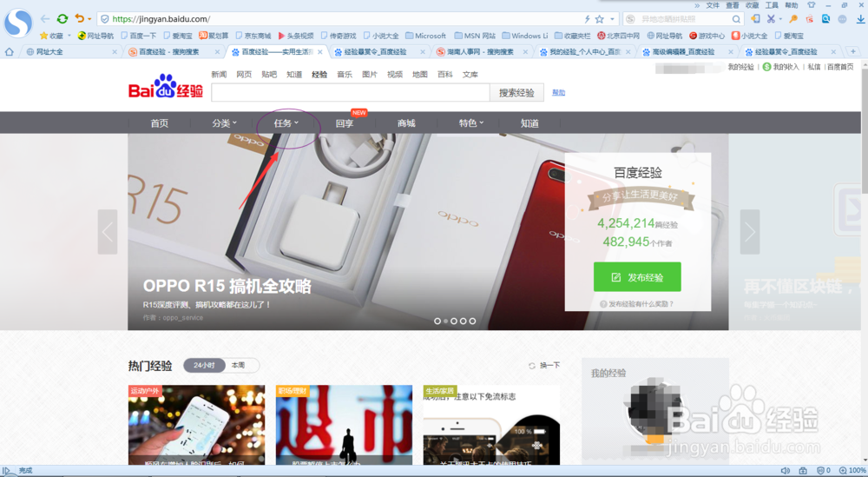Screen dimensions: 868x477
Task: Click the orange undo restore-tab icon
Action: coord(80,19)
